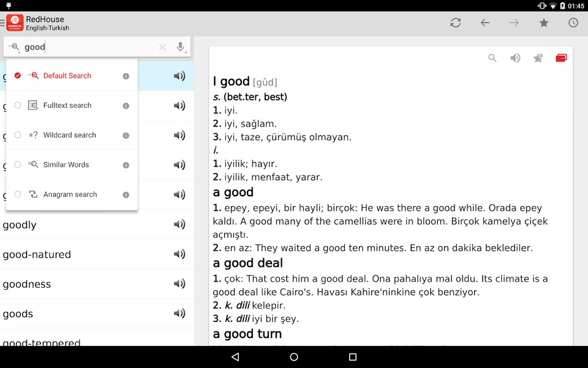588x368 pixels.
Task: Tap the Android back button
Action: tap(235, 357)
